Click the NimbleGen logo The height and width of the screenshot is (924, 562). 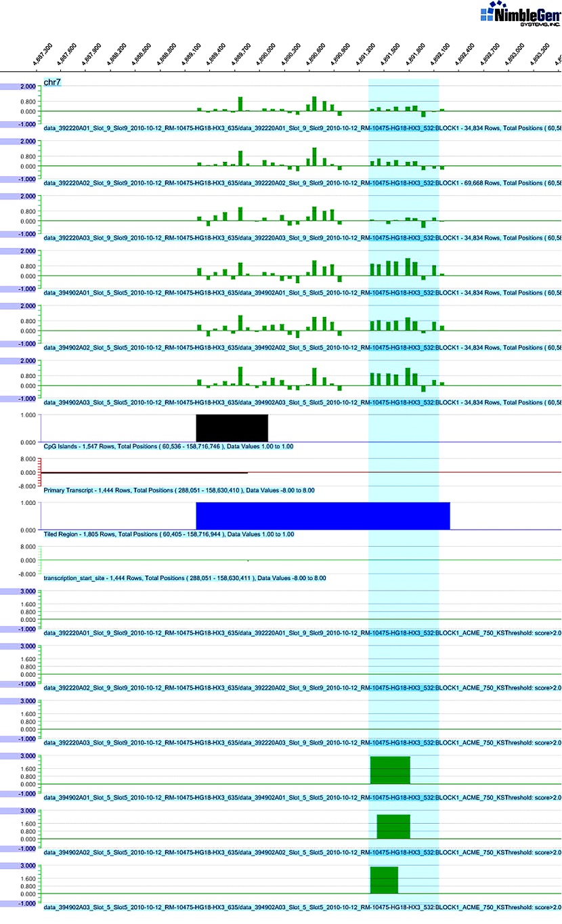(519, 14)
